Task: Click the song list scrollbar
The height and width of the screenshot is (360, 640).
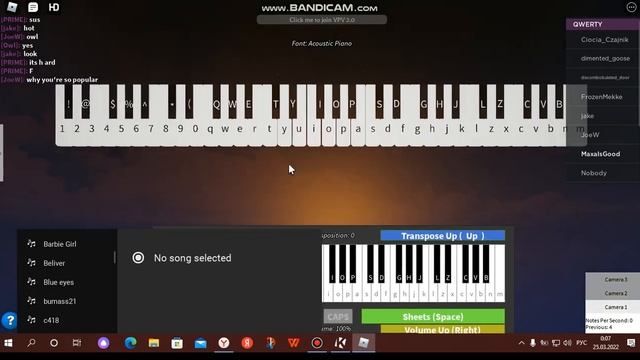Action: (x=115, y=257)
